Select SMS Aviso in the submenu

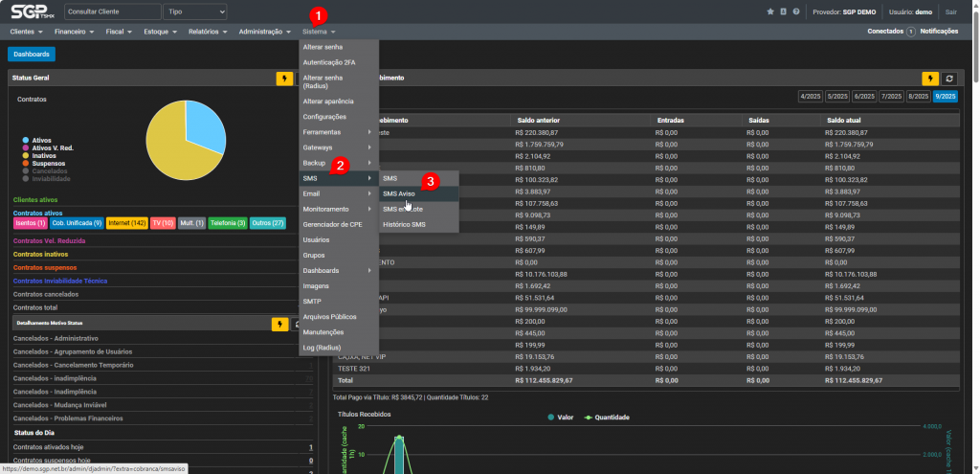(398, 193)
